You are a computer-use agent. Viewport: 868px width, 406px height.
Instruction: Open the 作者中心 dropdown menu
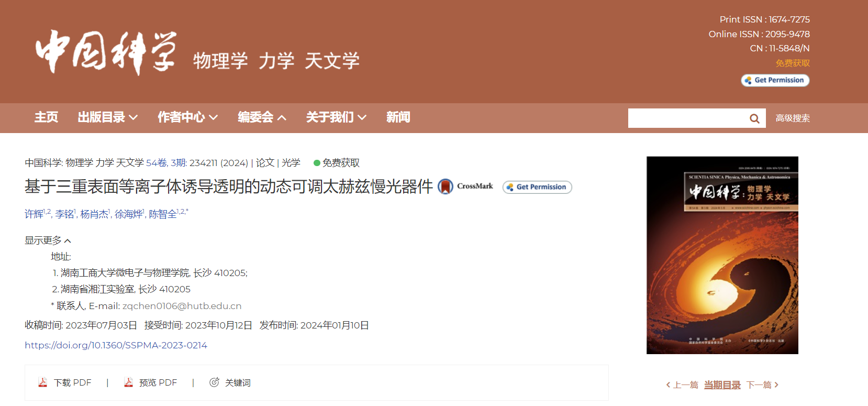(188, 117)
